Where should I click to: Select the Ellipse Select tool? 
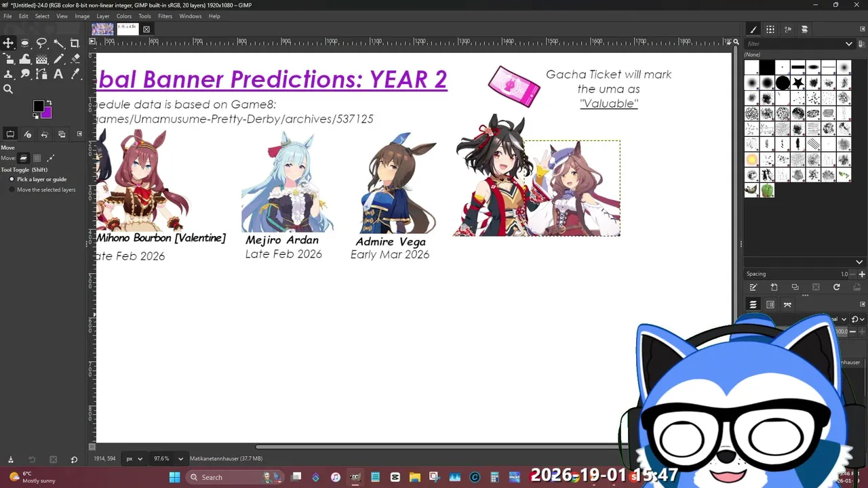pyautogui.click(x=25, y=43)
